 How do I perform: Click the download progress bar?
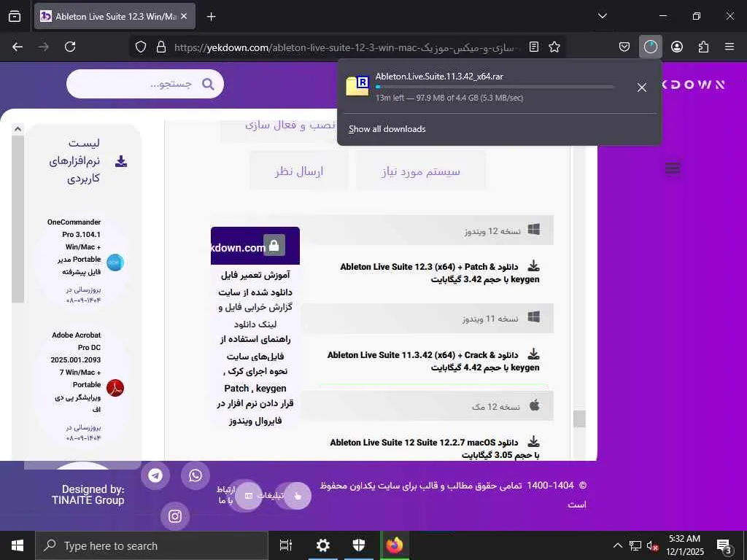[495, 87]
